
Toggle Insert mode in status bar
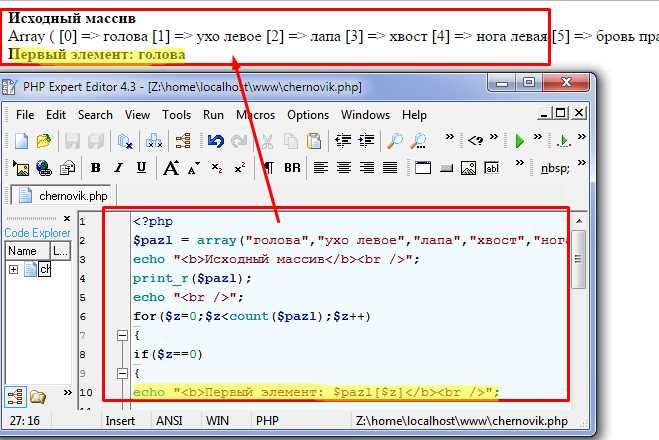tap(120, 421)
